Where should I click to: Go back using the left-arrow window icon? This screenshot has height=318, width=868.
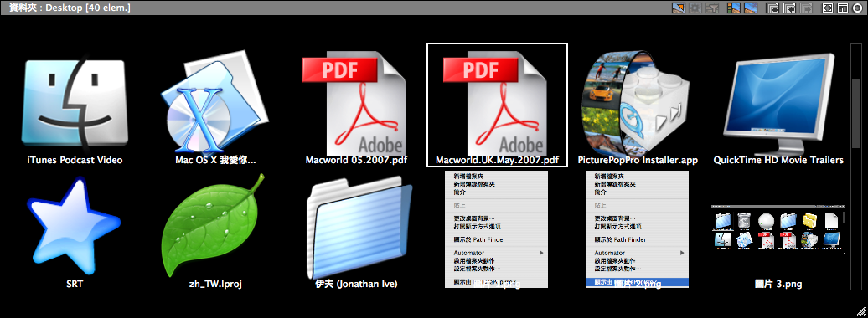click(789, 8)
